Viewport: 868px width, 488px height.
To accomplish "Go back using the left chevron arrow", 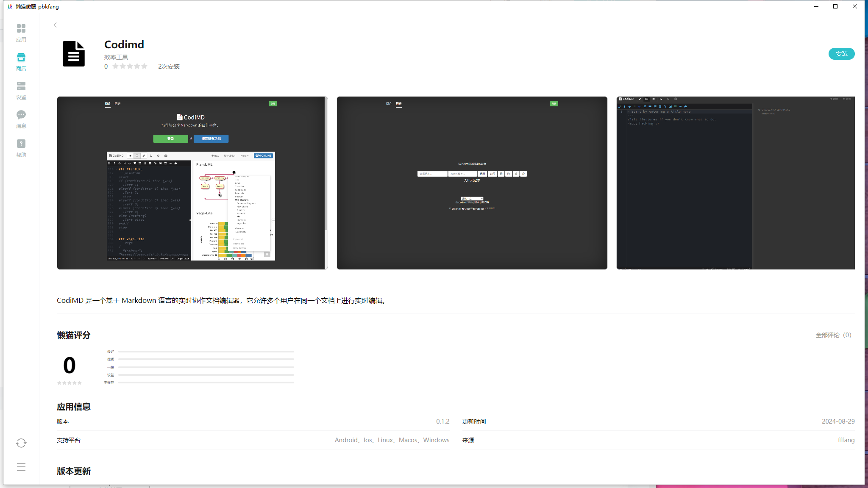I will click(55, 25).
